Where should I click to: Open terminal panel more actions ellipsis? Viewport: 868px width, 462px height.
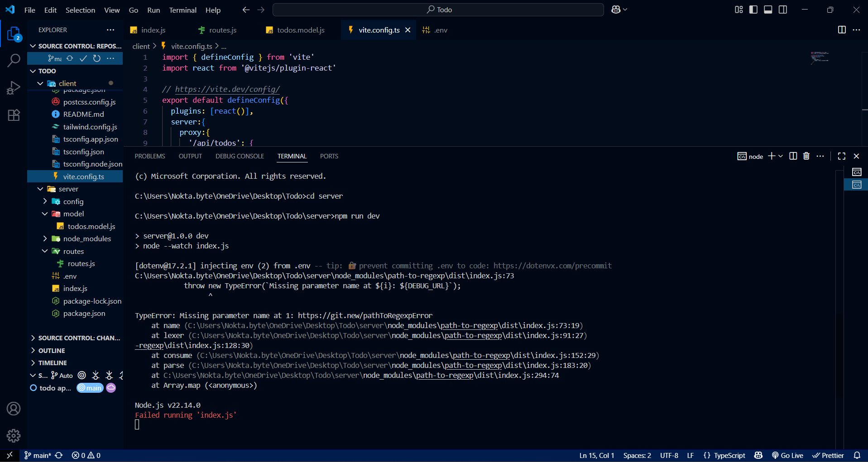pos(820,156)
